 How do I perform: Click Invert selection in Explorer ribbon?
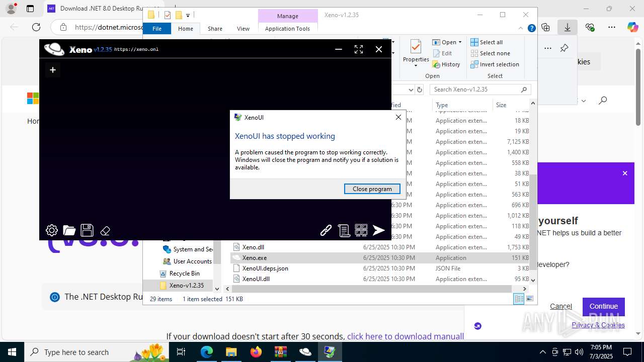pos(495,64)
